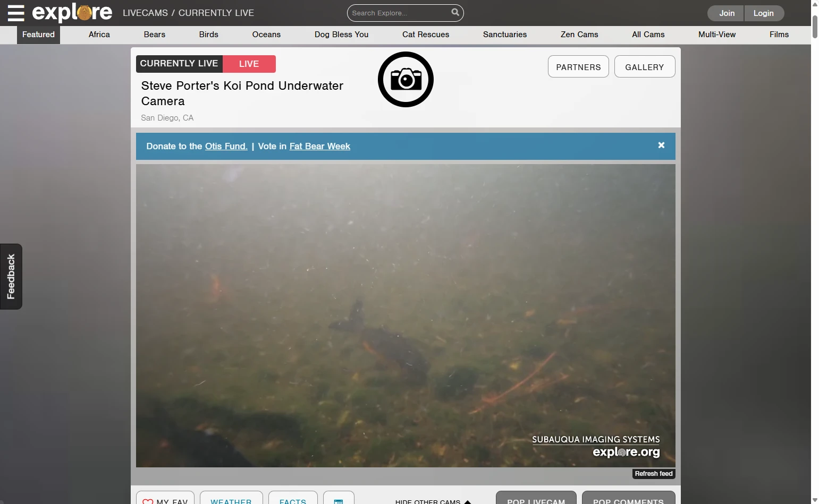Switch to the Bears tab

154,35
